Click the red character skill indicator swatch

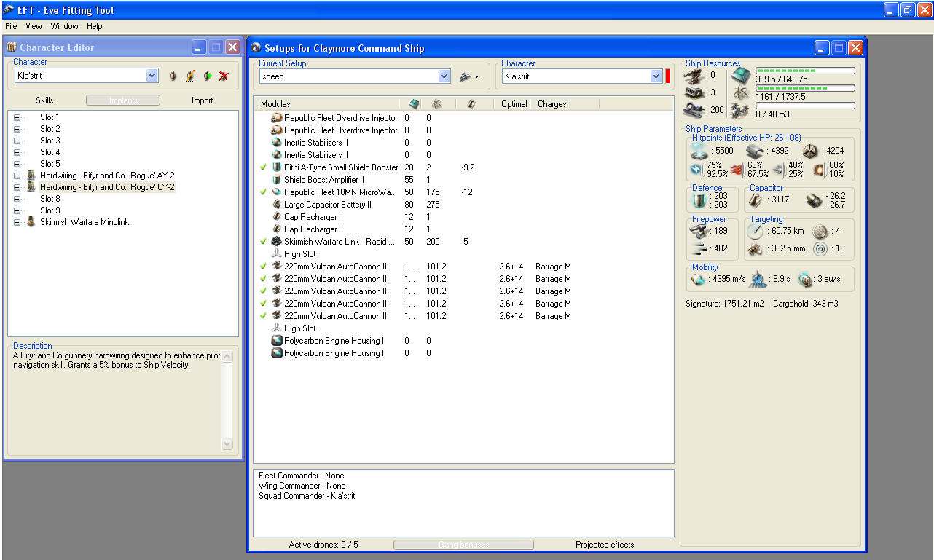click(668, 76)
